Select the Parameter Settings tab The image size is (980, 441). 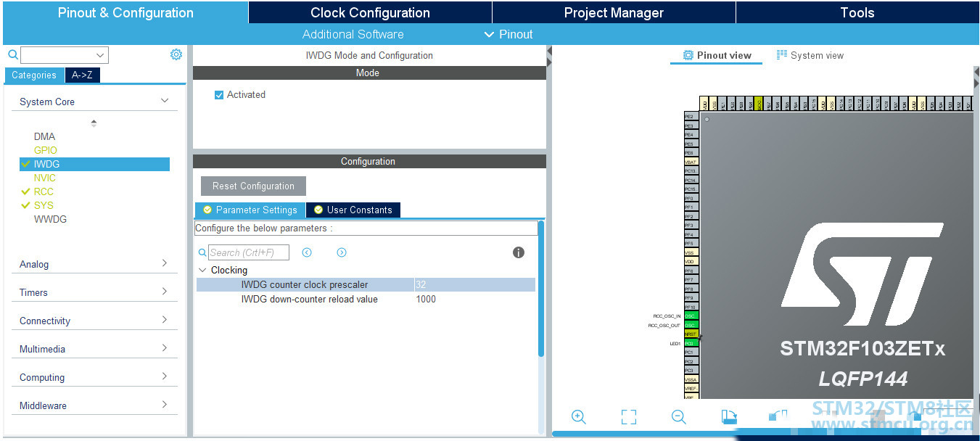pos(250,210)
